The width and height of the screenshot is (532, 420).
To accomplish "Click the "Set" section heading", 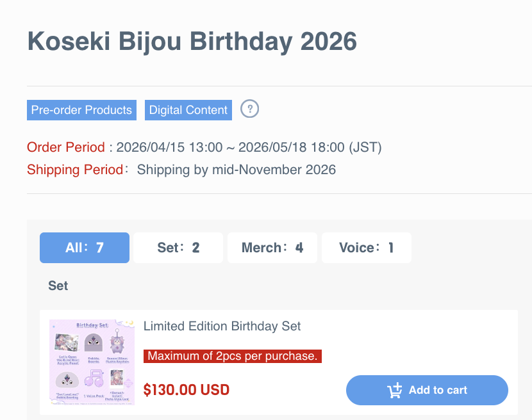I will (x=58, y=286).
